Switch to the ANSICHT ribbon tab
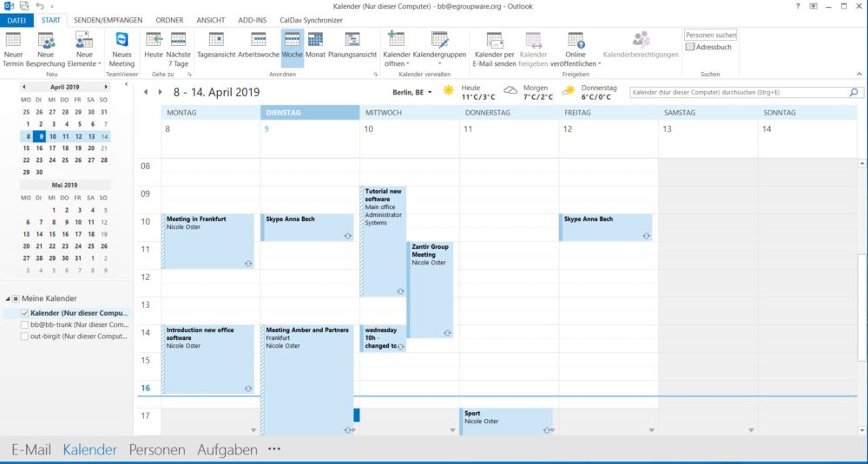 coord(211,19)
